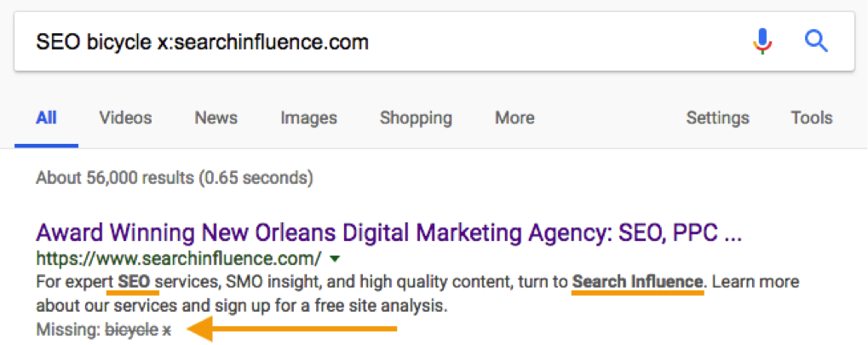Screen dimensions: 868x345
Task: Go to the Images tab
Action: pyautogui.click(x=308, y=118)
